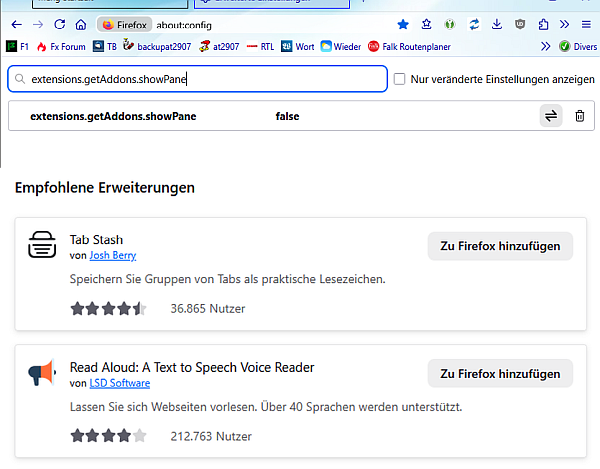This screenshot has width=600, height=469.
Task: Add Read Aloud extension to Firefox
Action: tap(500, 373)
